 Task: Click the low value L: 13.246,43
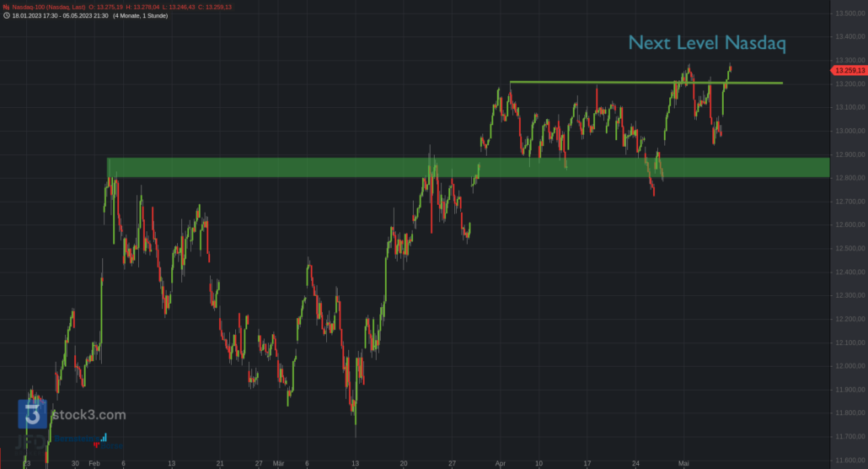pos(179,8)
